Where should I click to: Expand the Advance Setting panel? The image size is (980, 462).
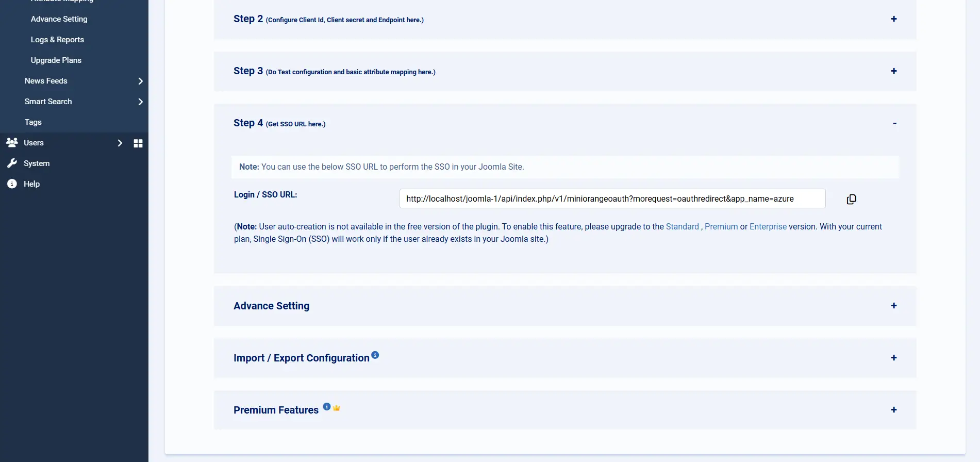point(893,306)
